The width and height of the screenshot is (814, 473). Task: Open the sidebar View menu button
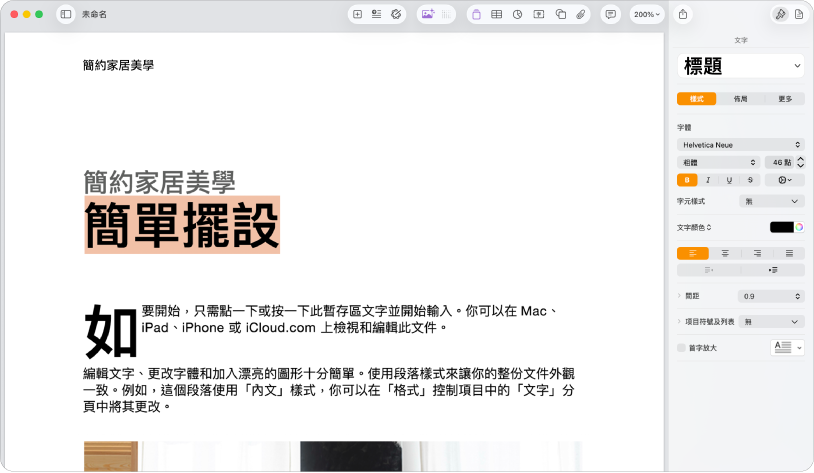click(66, 15)
